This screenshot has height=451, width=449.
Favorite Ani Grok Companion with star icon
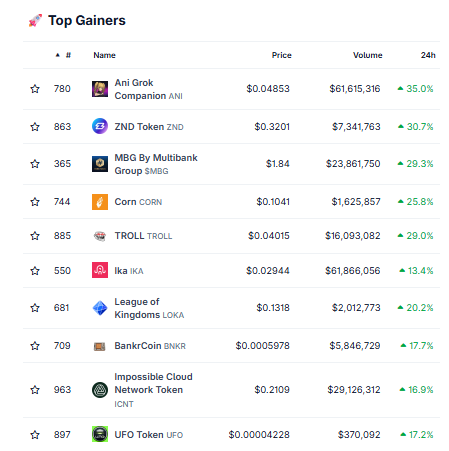(35, 89)
